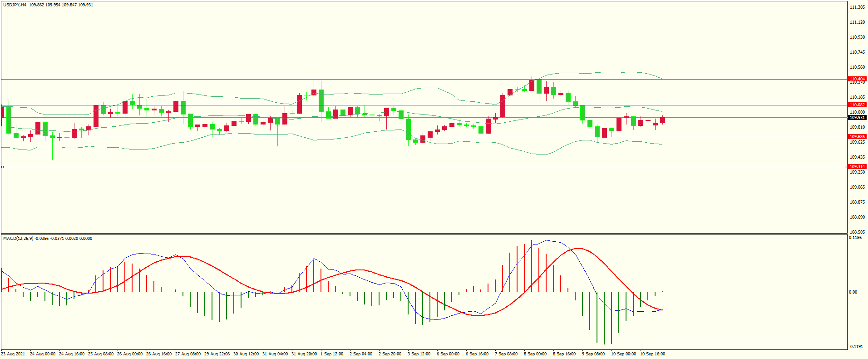Image resolution: width=868 pixels, height=359 pixels.
Task: Click the 31 Aug 20:00 time label
Action: coord(304,354)
